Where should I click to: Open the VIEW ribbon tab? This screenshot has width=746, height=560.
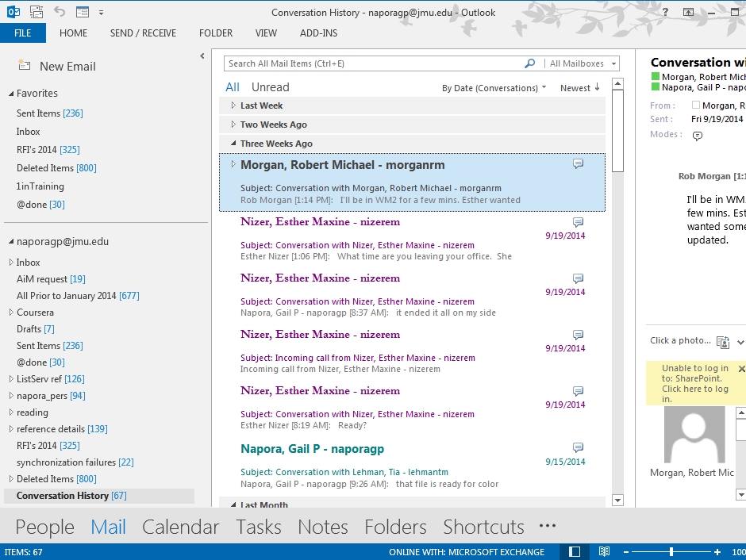pos(266,33)
